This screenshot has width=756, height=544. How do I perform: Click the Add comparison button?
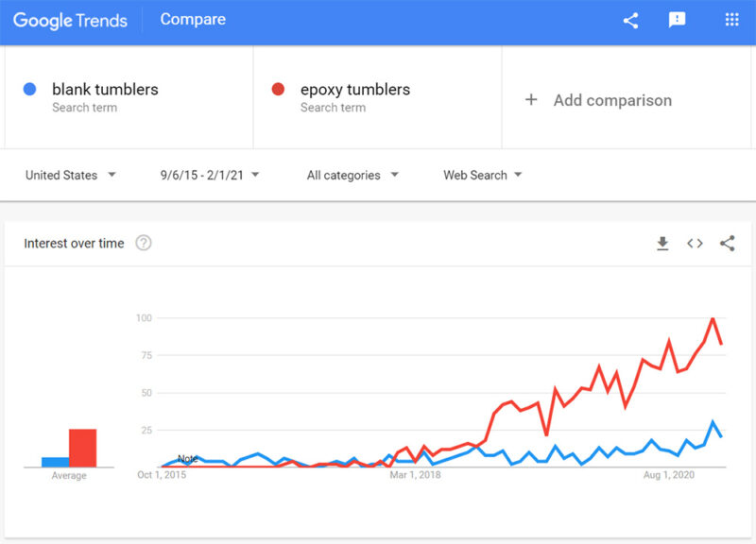[612, 100]
